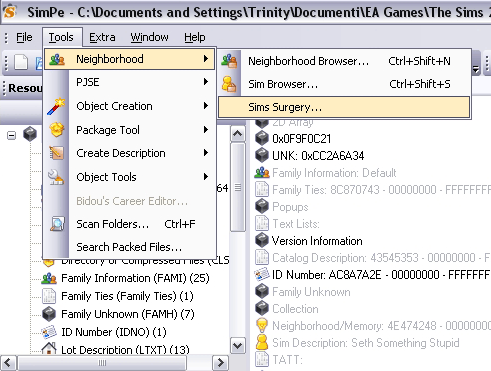Click tree scrollbar down arrow
This screenshot has width=491, height=371.
(x=238, y=345)
